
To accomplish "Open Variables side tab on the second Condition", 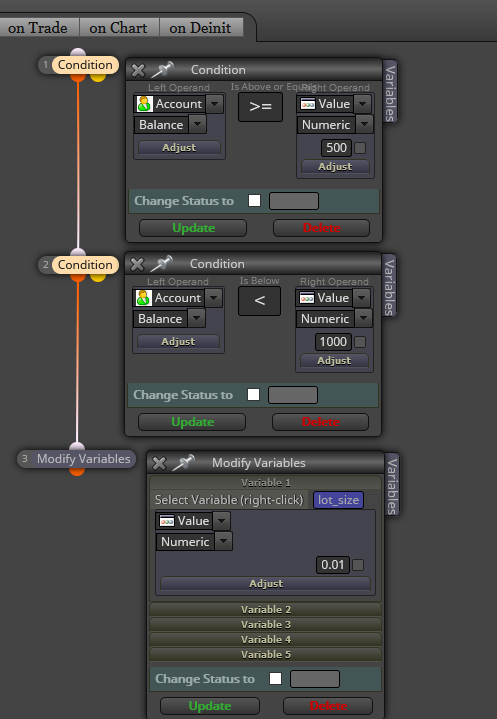I will (x=389, y=286).
